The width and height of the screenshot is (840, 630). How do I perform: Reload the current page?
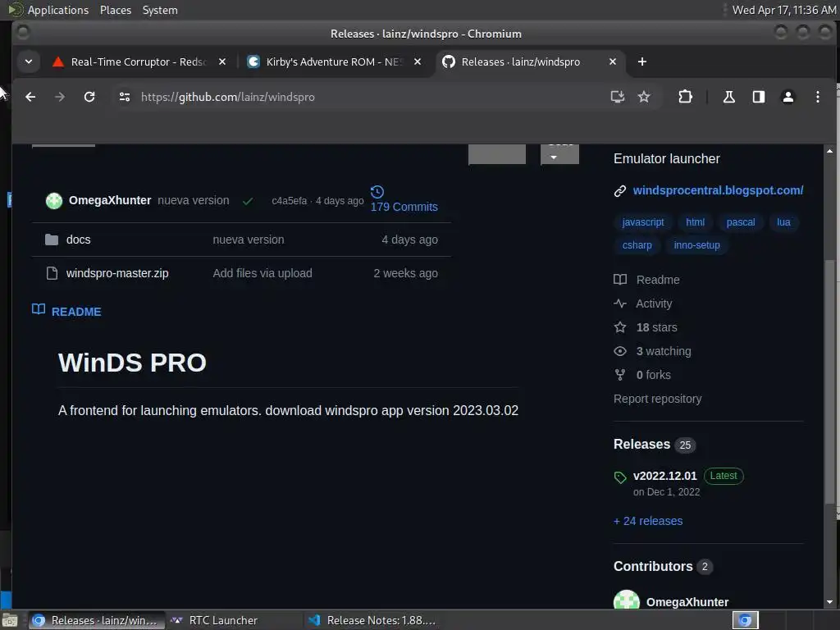click(89, 97)
